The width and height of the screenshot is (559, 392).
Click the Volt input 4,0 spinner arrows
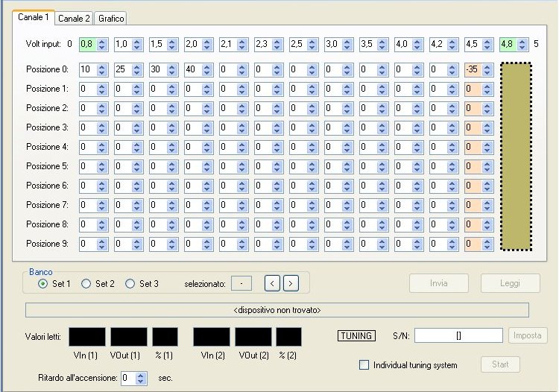pos(417,44)
